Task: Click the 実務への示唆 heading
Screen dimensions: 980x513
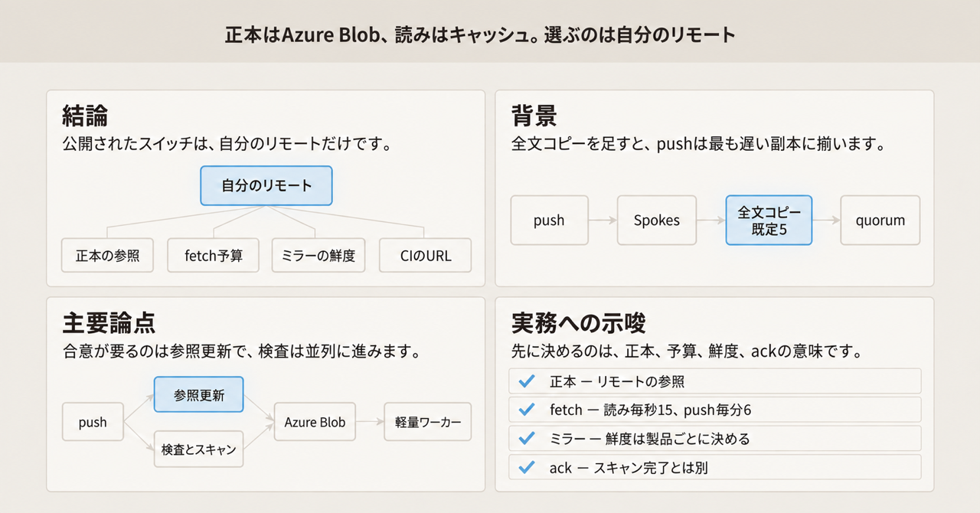Action: pos(578,322)
